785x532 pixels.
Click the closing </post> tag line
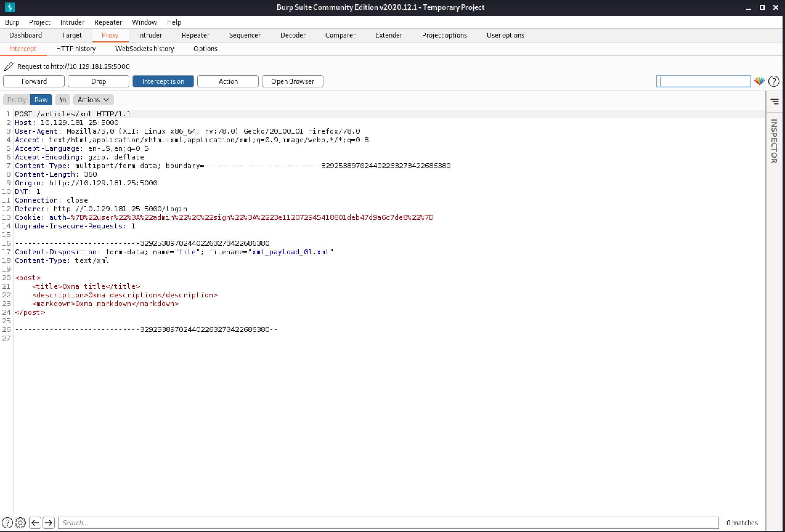point(30,312)
